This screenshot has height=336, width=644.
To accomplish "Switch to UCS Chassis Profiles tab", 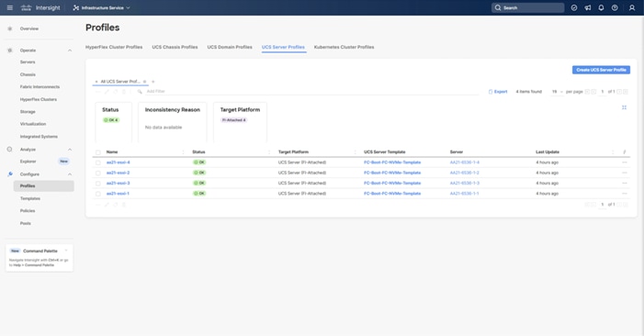I will coord(175,47).
